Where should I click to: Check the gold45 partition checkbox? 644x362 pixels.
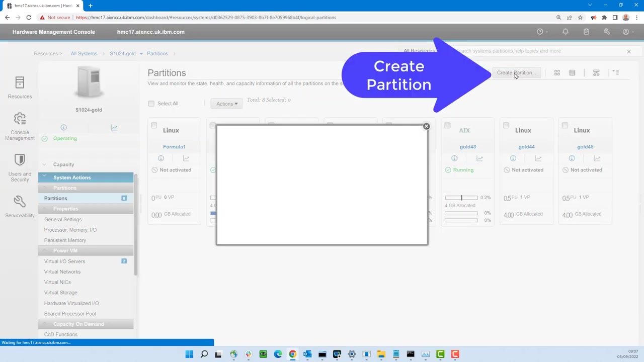tap(565, 126)
